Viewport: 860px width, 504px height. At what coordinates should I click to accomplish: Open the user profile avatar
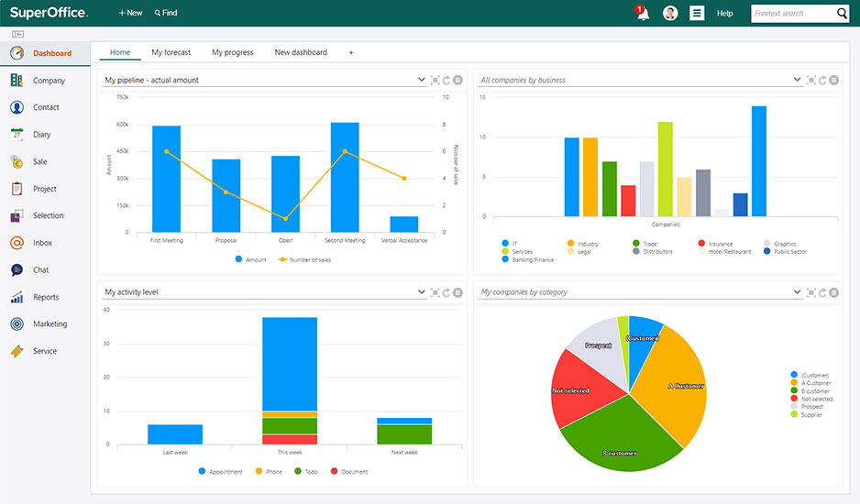point(670,13)
